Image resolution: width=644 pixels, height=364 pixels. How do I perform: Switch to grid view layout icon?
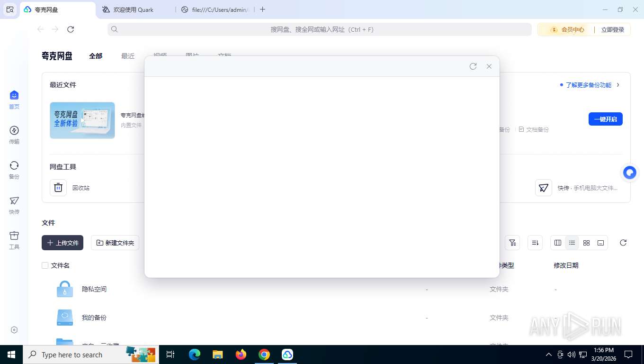(587, 243)
